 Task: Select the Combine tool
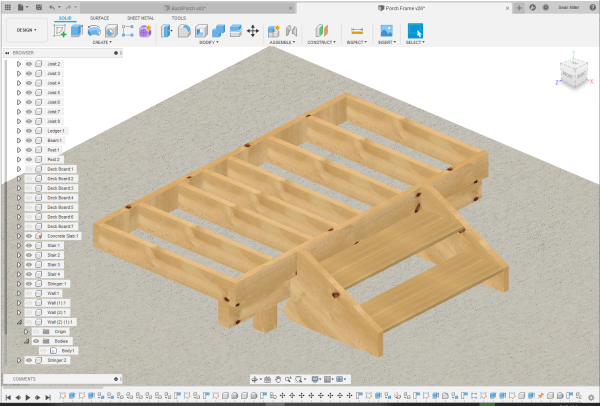[x=218, y=31]
